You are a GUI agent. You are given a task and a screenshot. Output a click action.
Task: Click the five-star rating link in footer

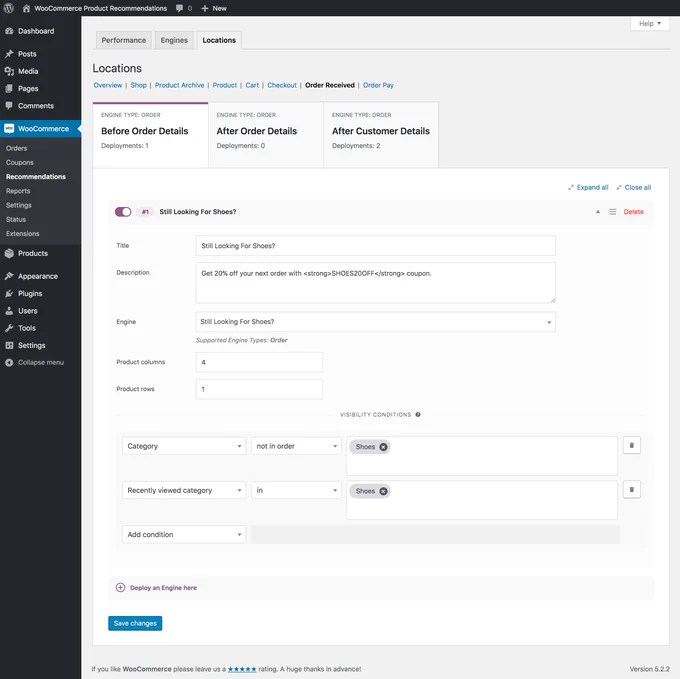242,669
